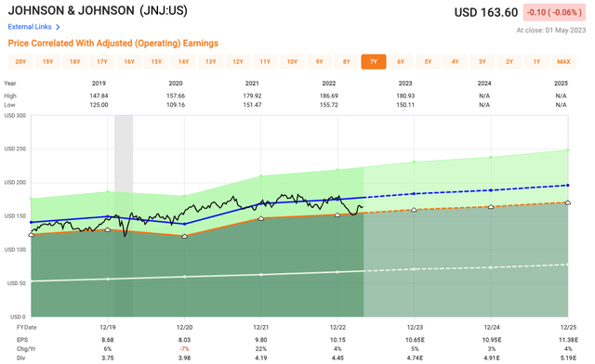This screenshot has height=364, width=595.
Task: Click the active 7Y range tab
Action: [x=374, y=62]
